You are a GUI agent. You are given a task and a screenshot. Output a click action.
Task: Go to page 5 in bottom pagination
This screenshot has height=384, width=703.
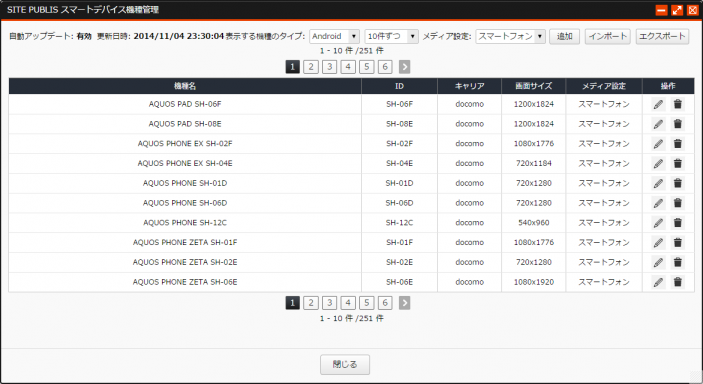(366, 303)
